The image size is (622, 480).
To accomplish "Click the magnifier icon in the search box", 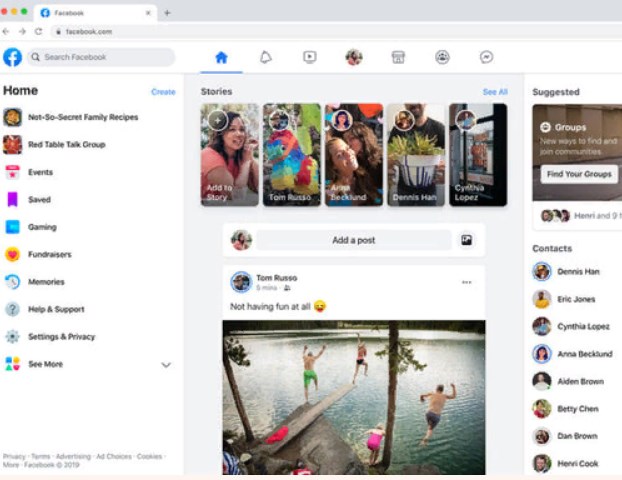I will click(36, 57).
